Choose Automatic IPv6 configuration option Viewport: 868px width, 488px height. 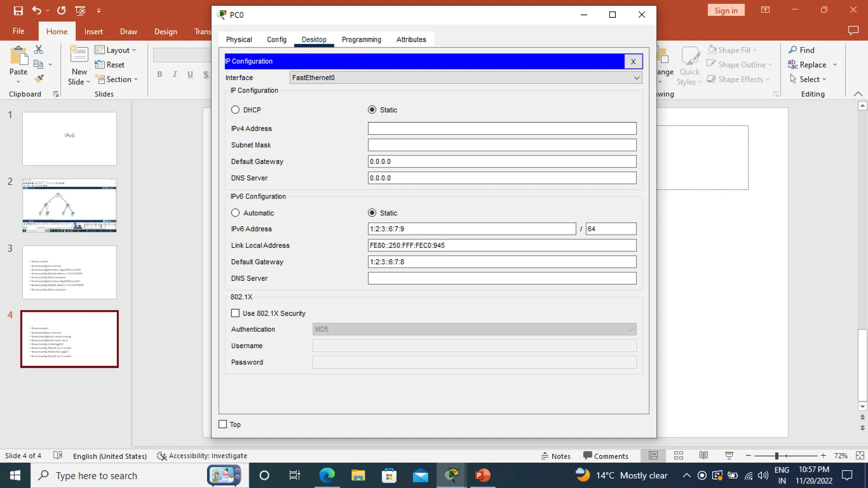point(235,213)
